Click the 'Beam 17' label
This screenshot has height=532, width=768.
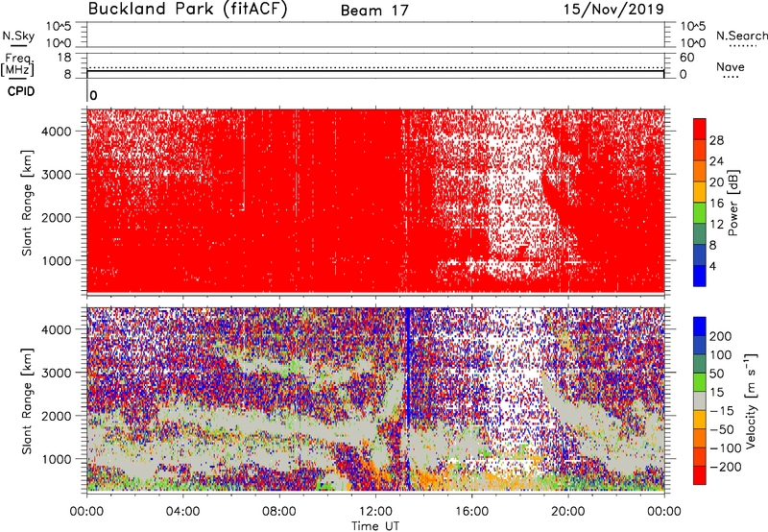374,11
